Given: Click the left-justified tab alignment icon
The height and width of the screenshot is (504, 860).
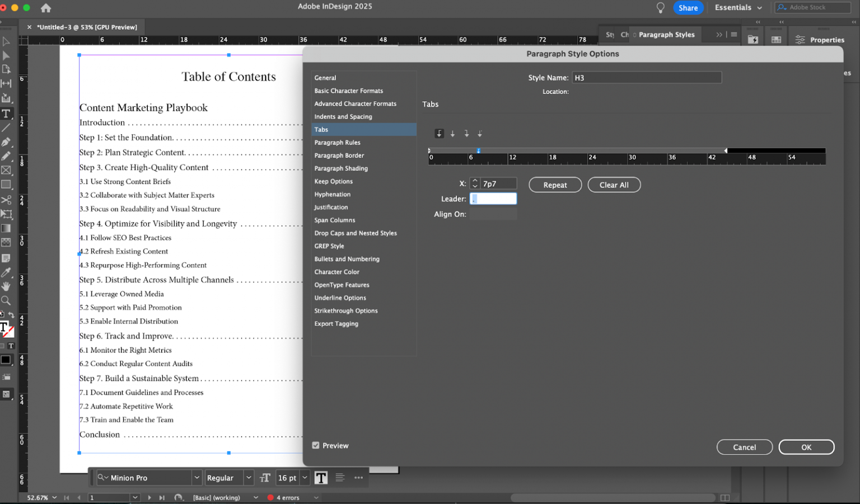Looking at the screenshot, I should coord(439,134).
